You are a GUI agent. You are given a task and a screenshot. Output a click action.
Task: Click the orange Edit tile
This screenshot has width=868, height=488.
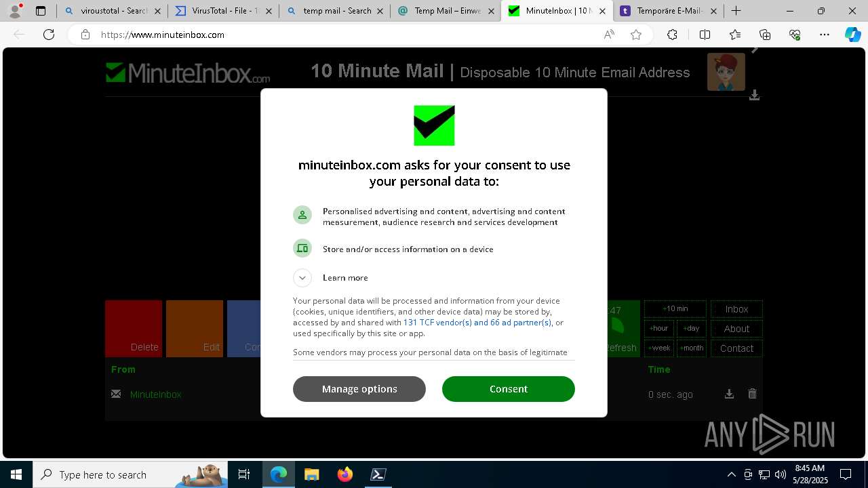(x=195, y=329)
